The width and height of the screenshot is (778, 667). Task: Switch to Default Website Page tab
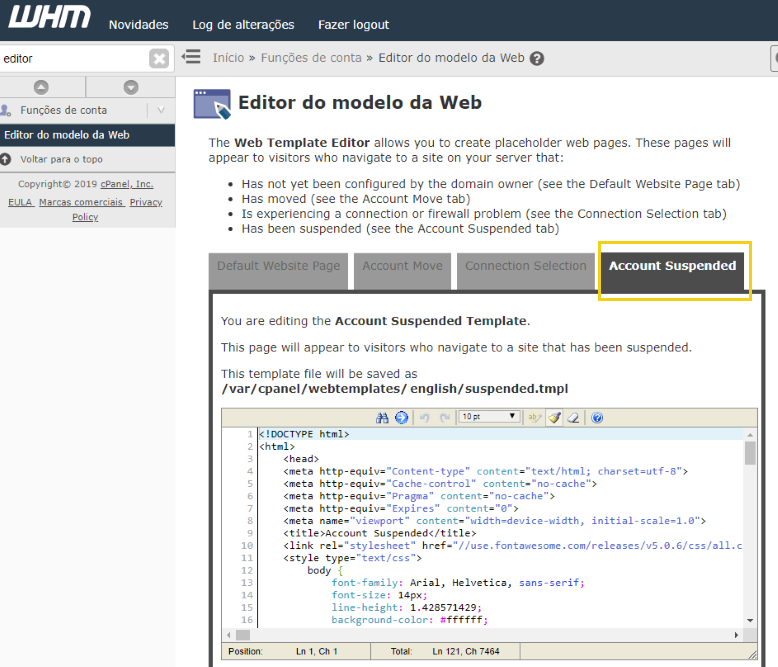(278, 271)
